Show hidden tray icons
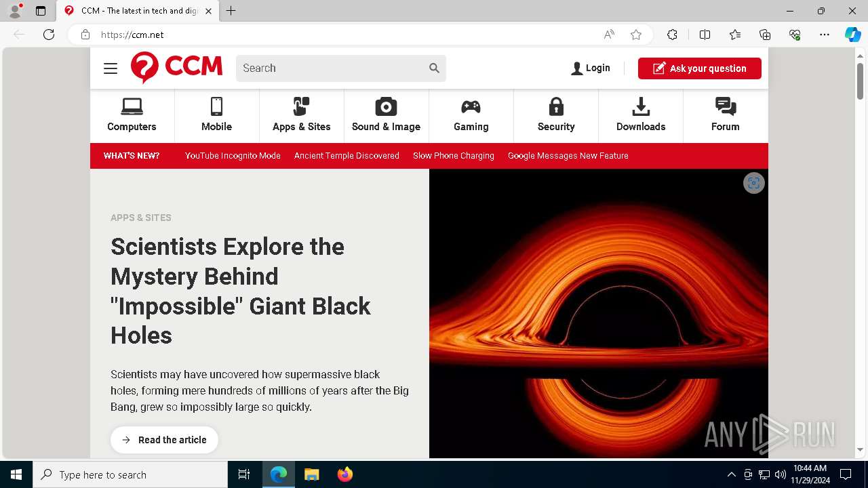Screen dimensions: 868x488 click(731, 474)
